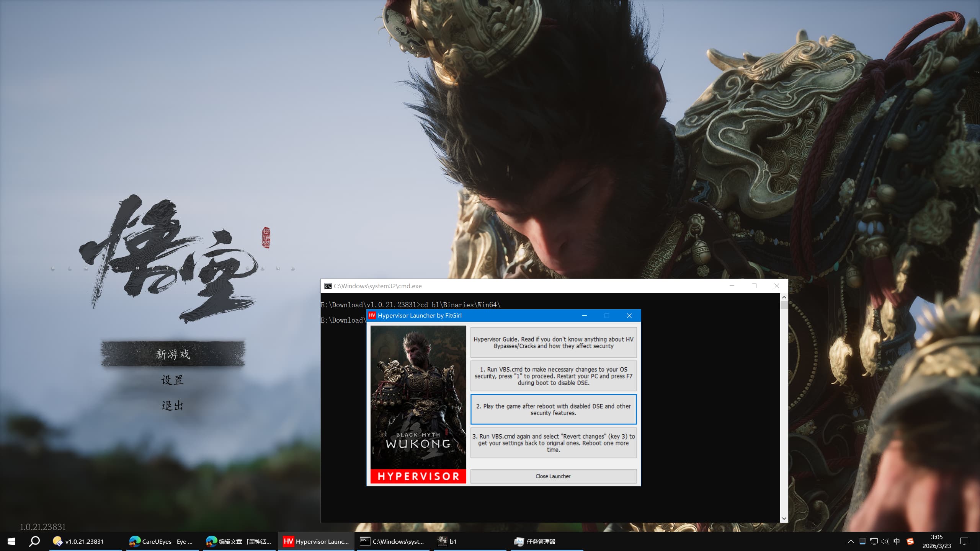The width and height of the screenshot is (980, 551).
Task: Click the taskbar search magnifier icon
Action: click(x=34, y=541)
